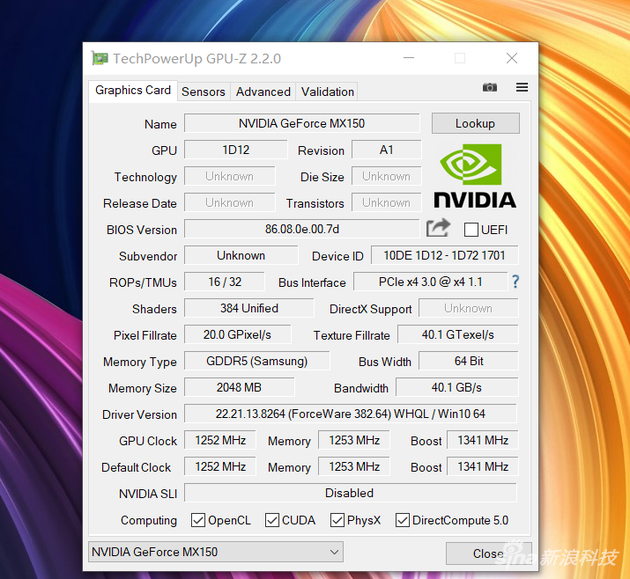Toggle the PhysX checkbox
The height and width of the screenshot is (579, 630).
click(x=337, y=520)
